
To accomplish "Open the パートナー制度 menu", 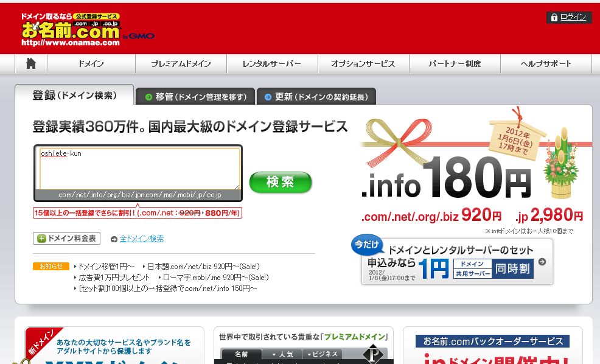I will click(455, 63).
